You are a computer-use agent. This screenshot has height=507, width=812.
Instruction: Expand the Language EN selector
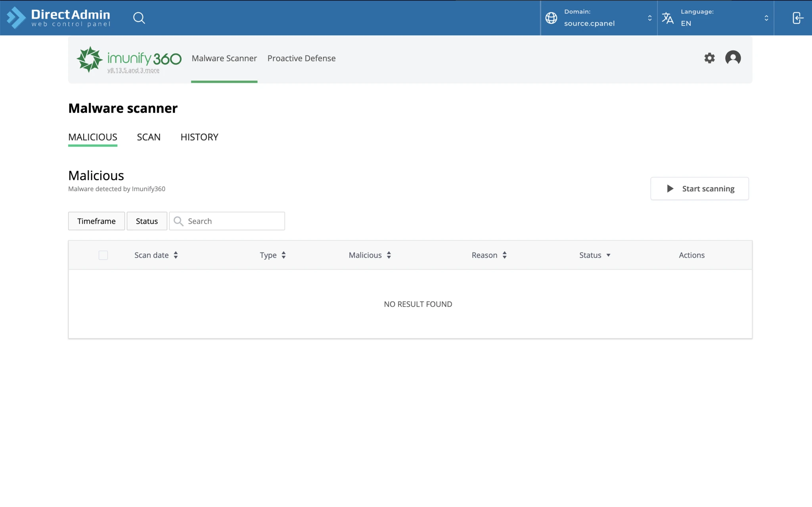pyautogui.click(x=715, y=18)
